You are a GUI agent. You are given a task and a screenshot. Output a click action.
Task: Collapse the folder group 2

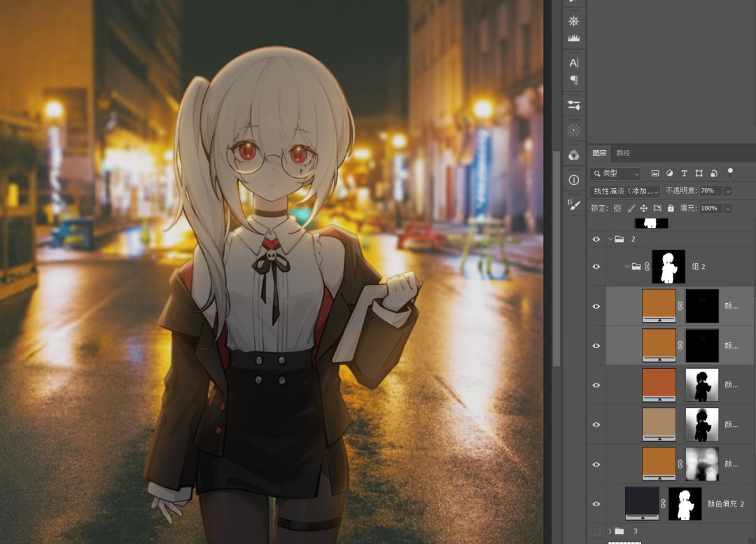point(610,239)
